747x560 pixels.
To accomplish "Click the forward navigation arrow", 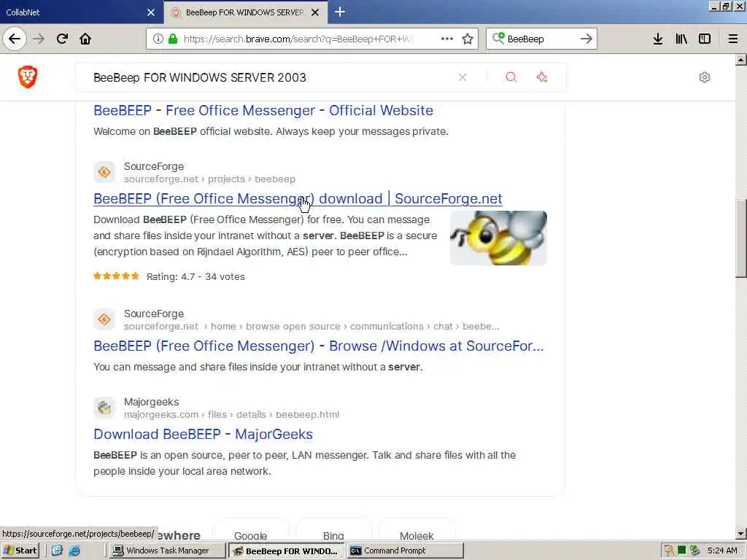I will coord(39,39).
